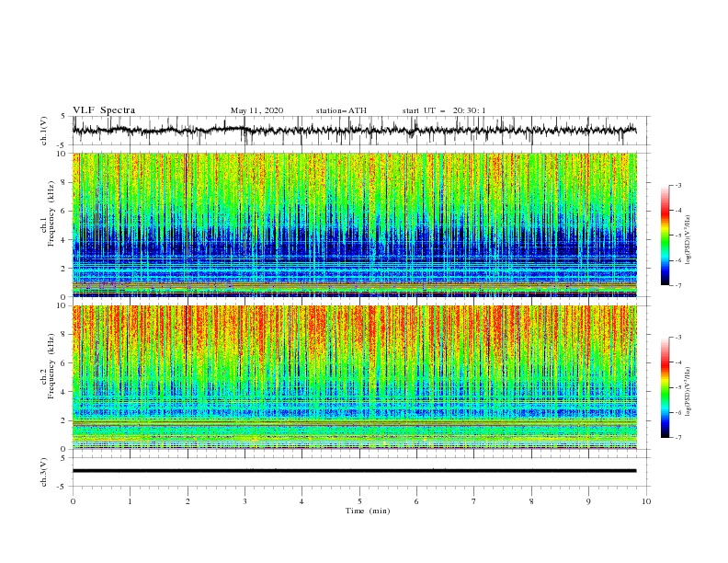Click the "-5" label on ch.2 colorbar
This screenshot has width=728, height=563.
pyautogui.click(x=677, y=387)
